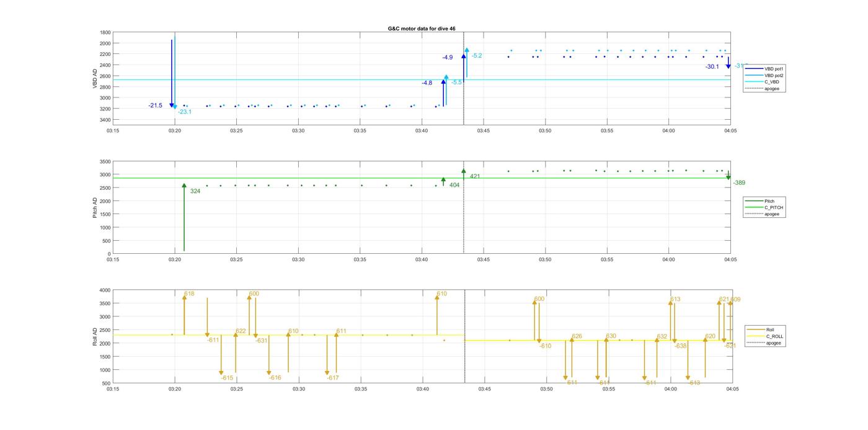Screen dimensions: 868x430
Task: Click the '324' pitch data label
Action: pyautogui.click(x=195, y=191)
